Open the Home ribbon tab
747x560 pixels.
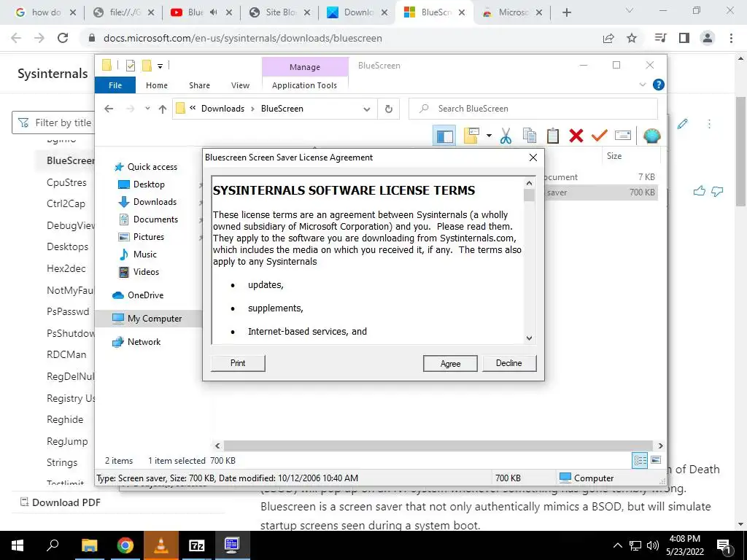(157, 85)
